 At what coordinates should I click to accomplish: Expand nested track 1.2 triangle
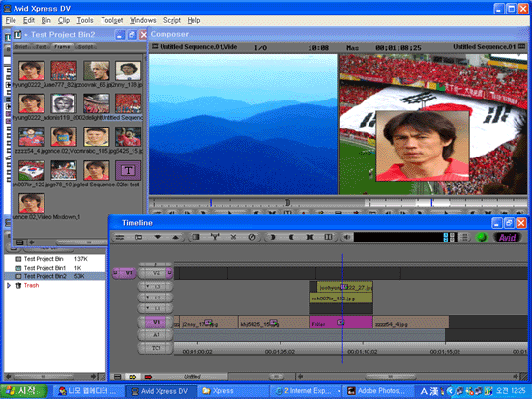(148, 298)
